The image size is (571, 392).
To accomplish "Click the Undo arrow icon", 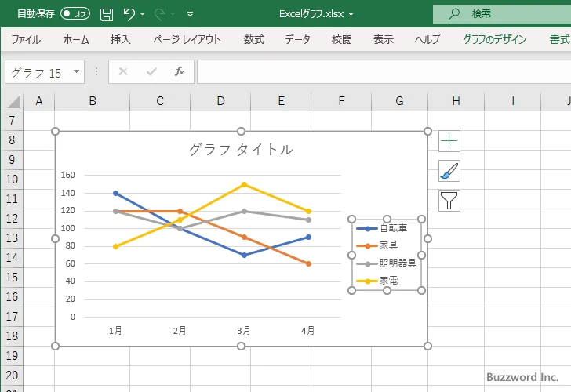I will pos(129,14).
